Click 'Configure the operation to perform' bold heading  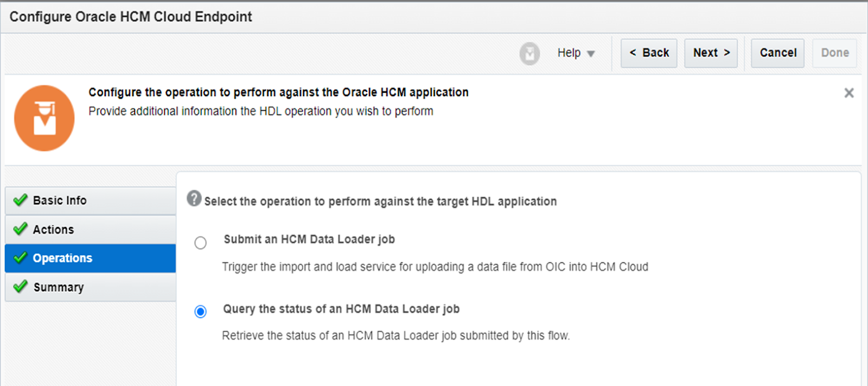coord(278,92)
